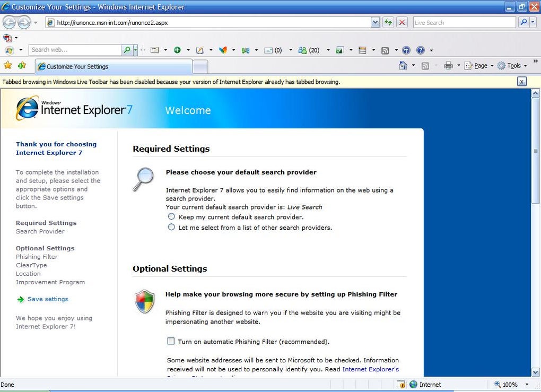Click the command bar Feeds RSS icon
Image resolution: width=541 pixels, height=392 pixels.
coord(425,66)
